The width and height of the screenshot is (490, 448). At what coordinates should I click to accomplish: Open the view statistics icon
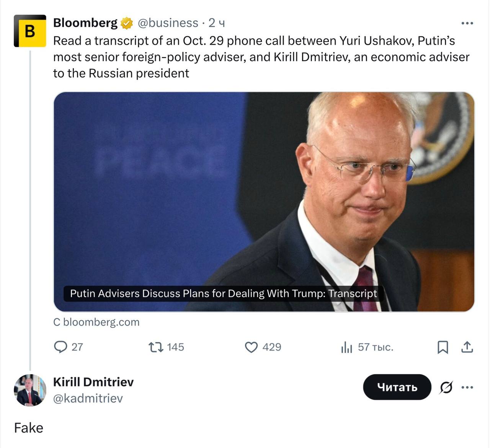click(x=346, y=347)
